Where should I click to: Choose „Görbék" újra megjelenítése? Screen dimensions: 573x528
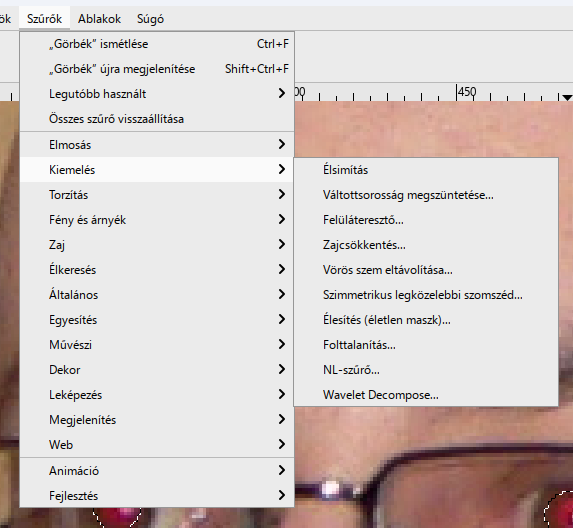coord(157,69)
